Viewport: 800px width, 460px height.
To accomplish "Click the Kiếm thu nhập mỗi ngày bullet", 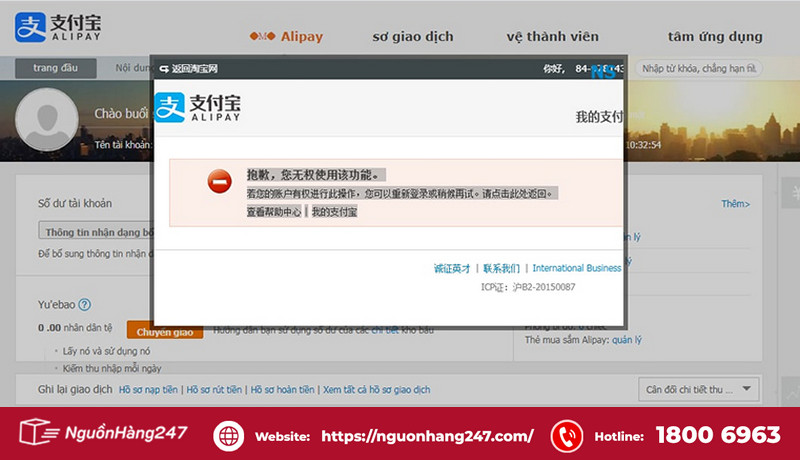I will point(112,368).
